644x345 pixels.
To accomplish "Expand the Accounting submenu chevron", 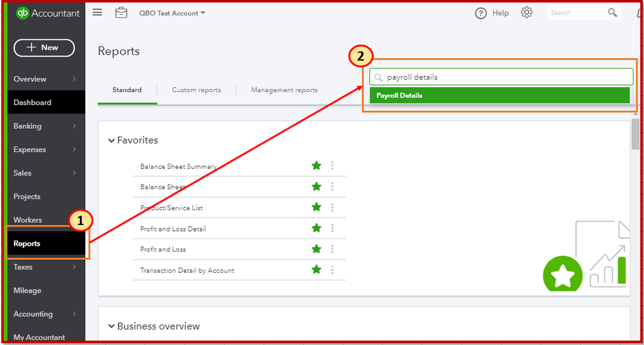I will (x=74, y=314).
